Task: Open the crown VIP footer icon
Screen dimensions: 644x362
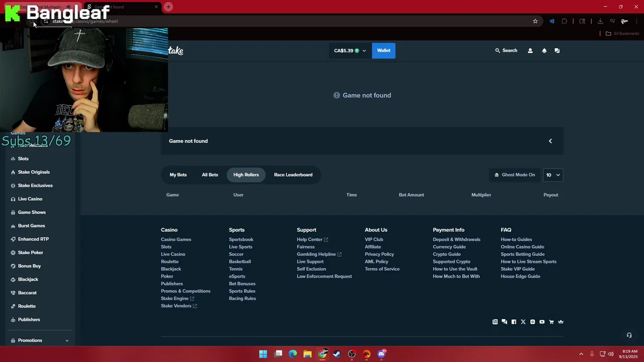Action: click(x=560, y=322)
